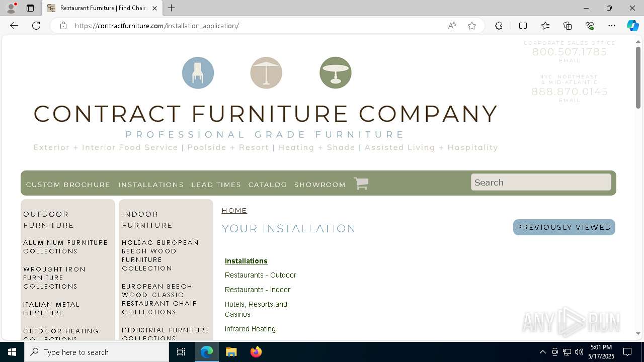Toggle Split screen icon
644x362 pixels.
(523, 26)
